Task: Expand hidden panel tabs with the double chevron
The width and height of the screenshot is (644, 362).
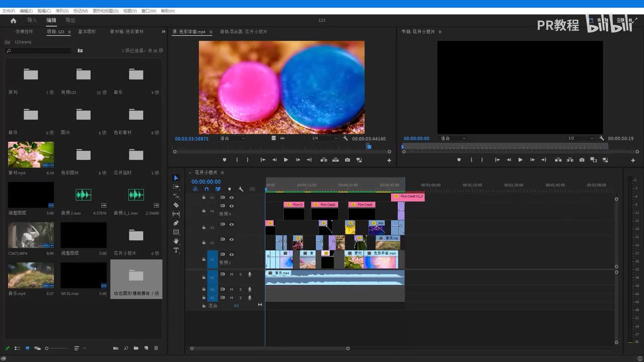Action: [163, 32]
